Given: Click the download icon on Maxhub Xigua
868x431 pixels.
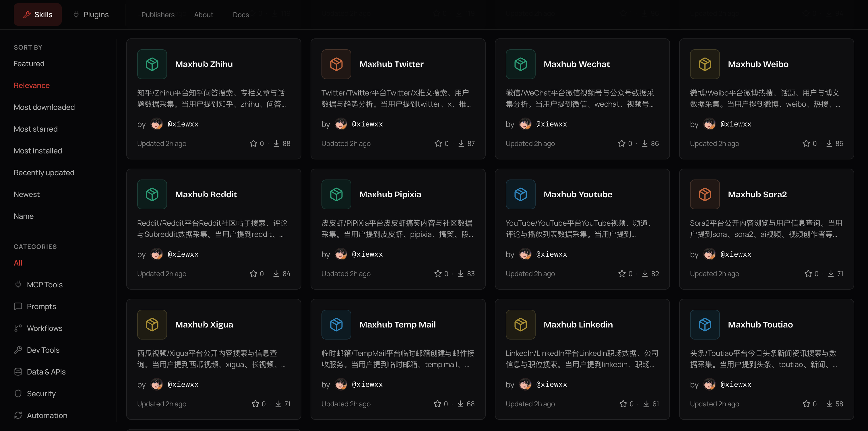Looking at the screenshot, I should tap(278, 404).
